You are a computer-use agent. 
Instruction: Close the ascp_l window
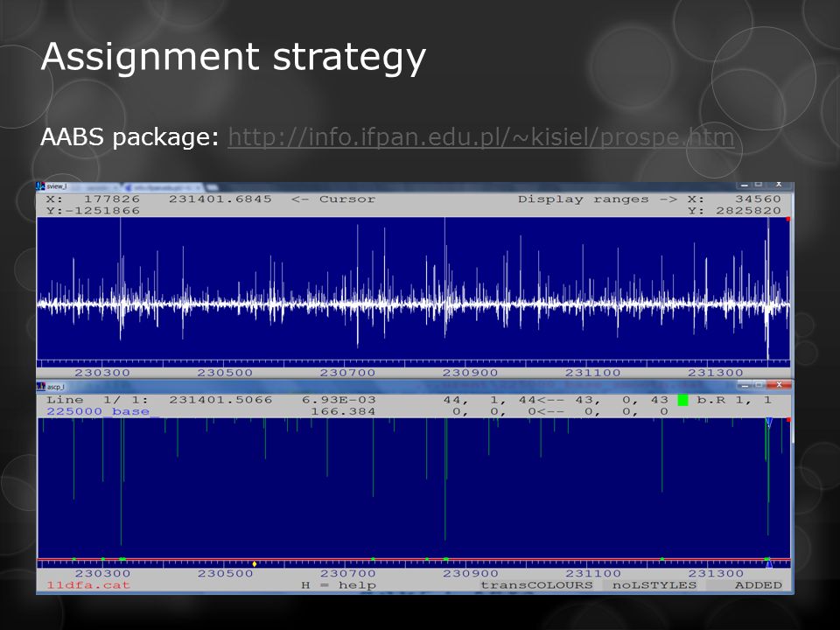coord(779,385)
